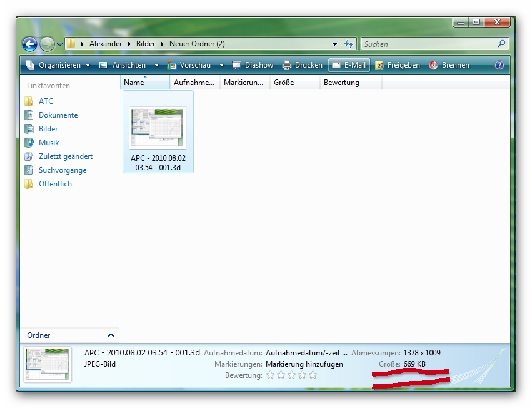Expand the Ordner folder pane
The image size is (532, 408).
pyautogui.click(x=111, y=335)
